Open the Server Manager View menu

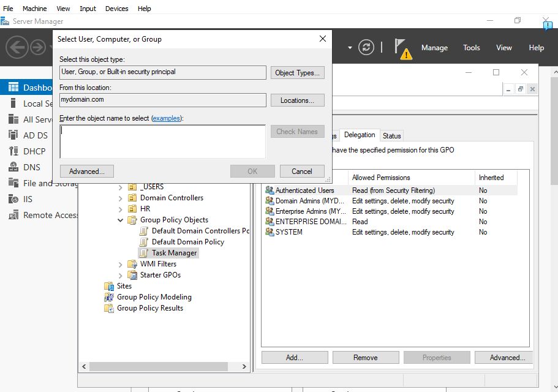(504, 48)
